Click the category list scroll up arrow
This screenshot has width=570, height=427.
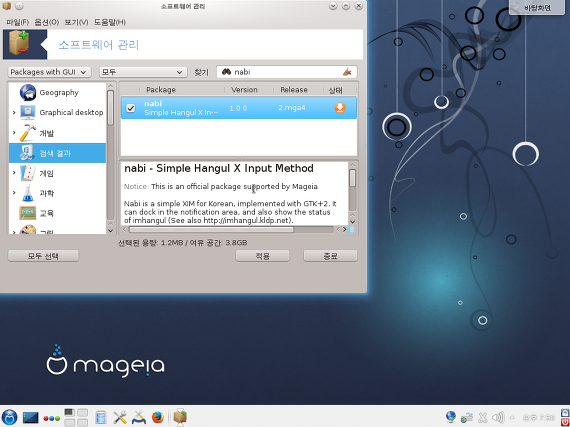pos(111,86)
